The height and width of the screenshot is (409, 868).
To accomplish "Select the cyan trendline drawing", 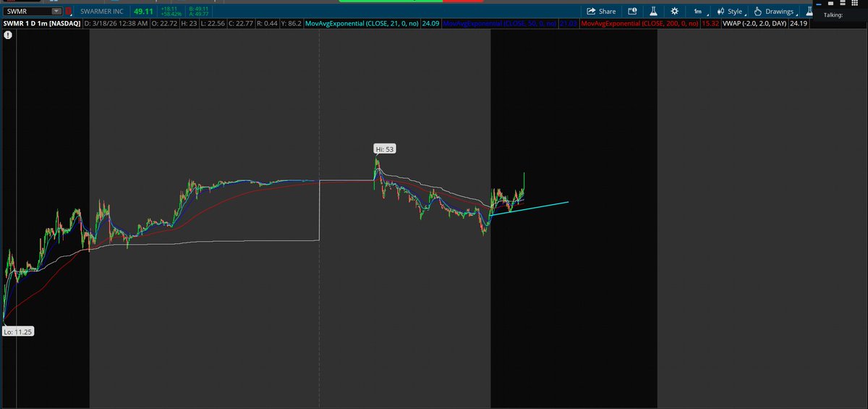I will pyautogui.click(x=529, y=208).
